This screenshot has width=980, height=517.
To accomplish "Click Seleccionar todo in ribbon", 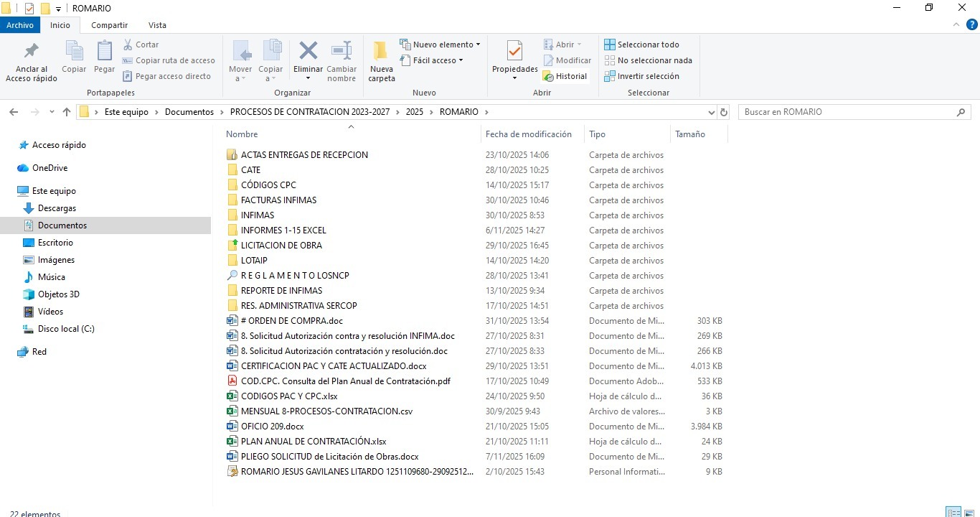I will click(641, 45).
